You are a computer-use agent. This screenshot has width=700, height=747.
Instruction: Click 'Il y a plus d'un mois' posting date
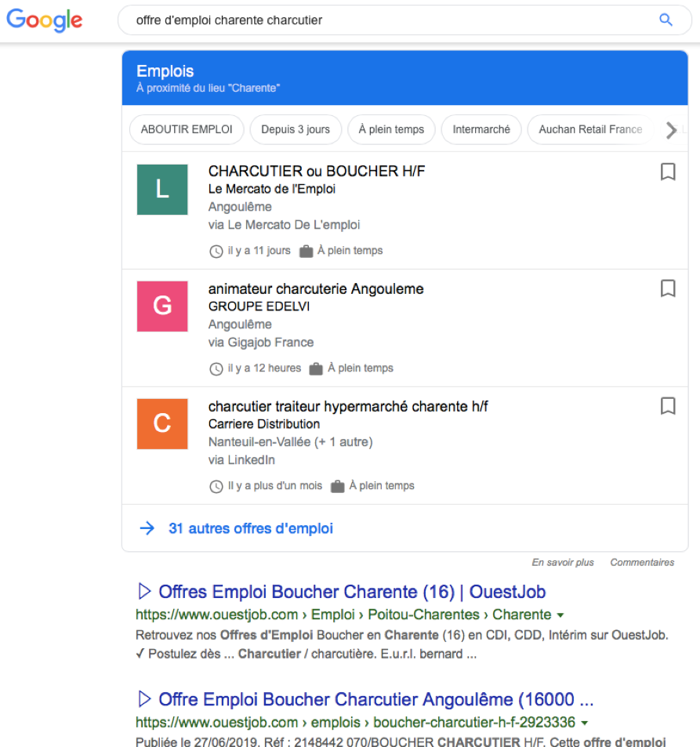tap(275, 486)
